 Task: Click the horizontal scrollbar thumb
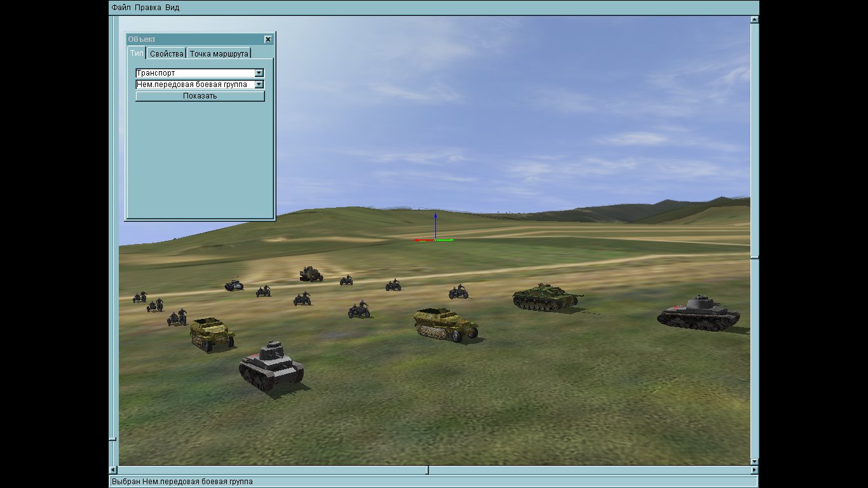click(427, 470)
